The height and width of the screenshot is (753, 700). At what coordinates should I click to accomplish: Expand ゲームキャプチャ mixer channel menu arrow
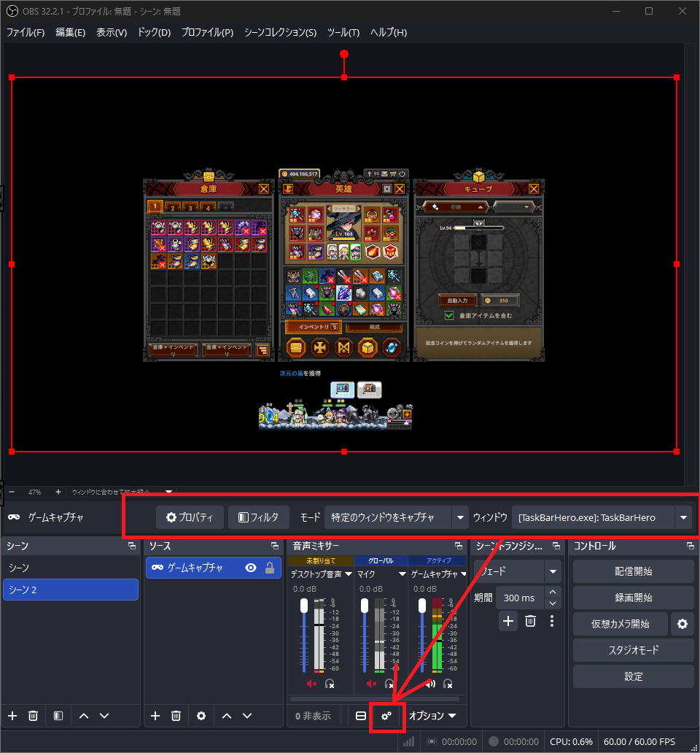pos(464,574)
